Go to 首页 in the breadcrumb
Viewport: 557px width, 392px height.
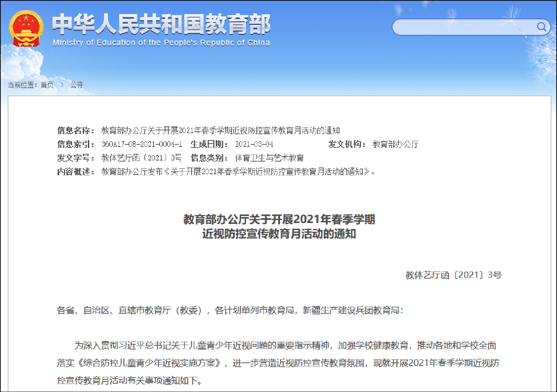(47, 85)
